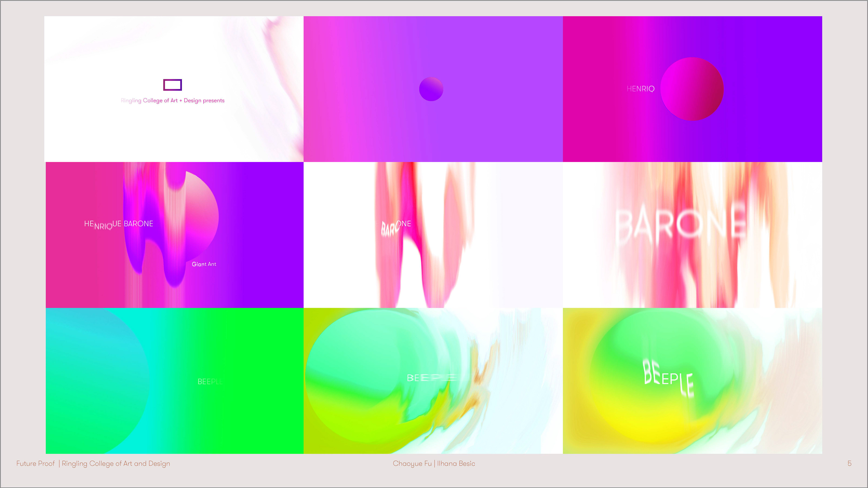Click the HENRIQ text label

pos(640,89)
